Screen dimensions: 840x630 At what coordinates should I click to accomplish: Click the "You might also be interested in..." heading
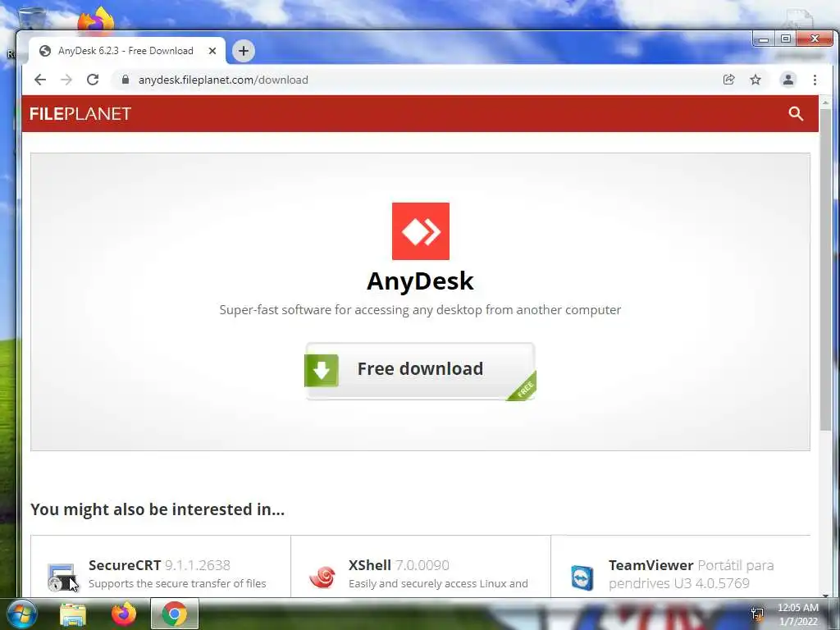[157, 509]
